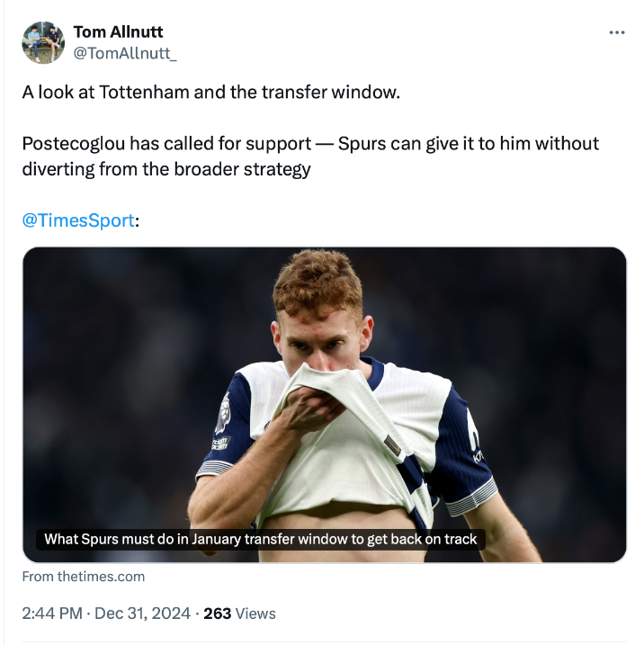644x645 pixels.
Task: Click the "diverting from the broader strategy" line
Action: (x=166, y=169)
